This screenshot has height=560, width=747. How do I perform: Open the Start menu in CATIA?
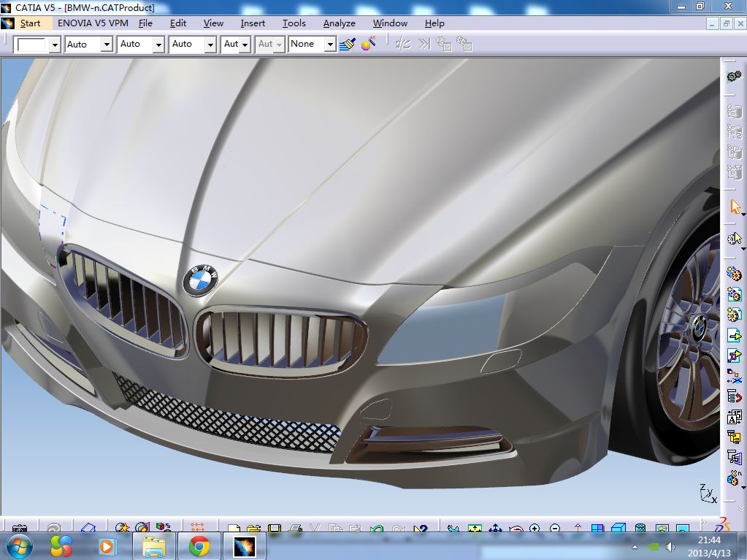coord(30,23)
